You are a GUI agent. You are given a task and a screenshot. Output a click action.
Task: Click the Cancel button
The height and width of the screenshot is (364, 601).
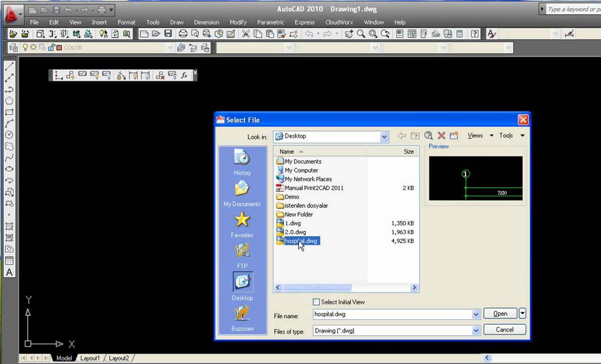point(504,330)
